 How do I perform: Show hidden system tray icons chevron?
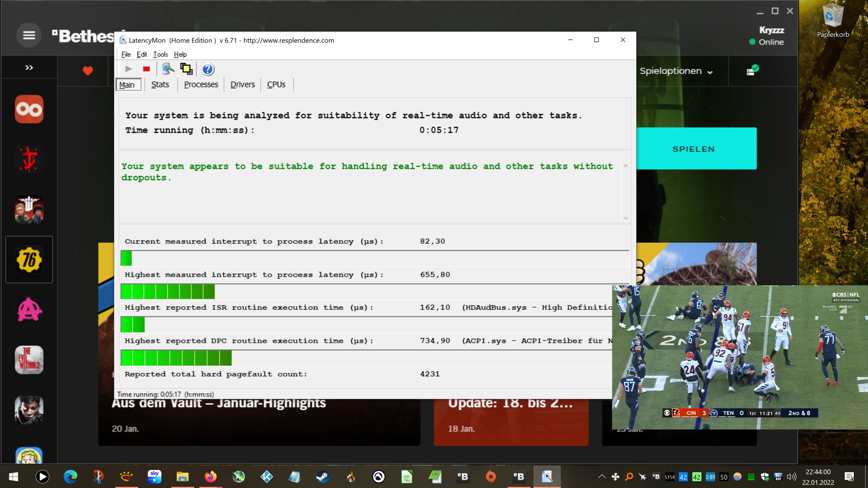pyautogui.click(x=602, y=476)
